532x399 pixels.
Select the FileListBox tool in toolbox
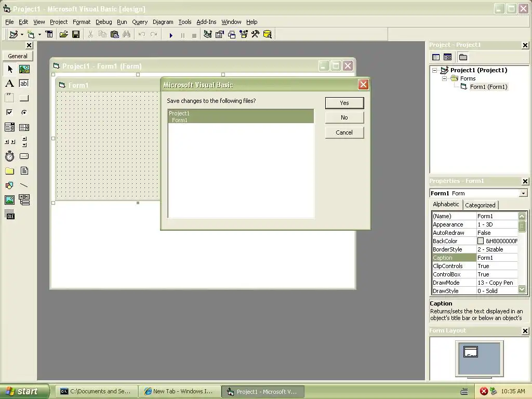point(24,170)
